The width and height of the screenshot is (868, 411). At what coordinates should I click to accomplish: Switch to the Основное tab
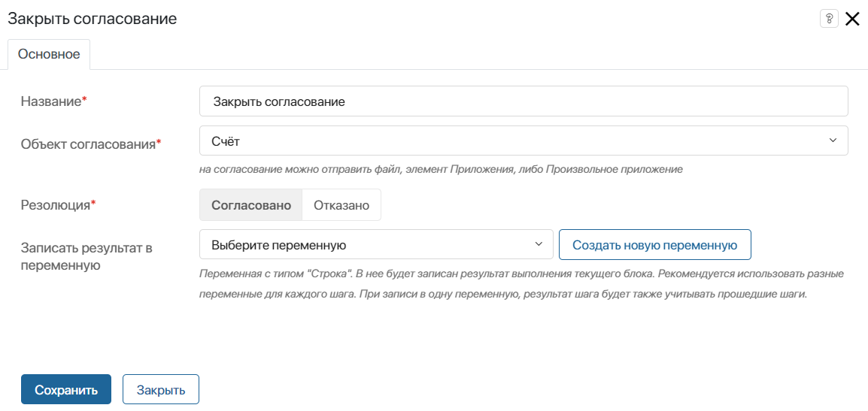[x=49, y=54]
